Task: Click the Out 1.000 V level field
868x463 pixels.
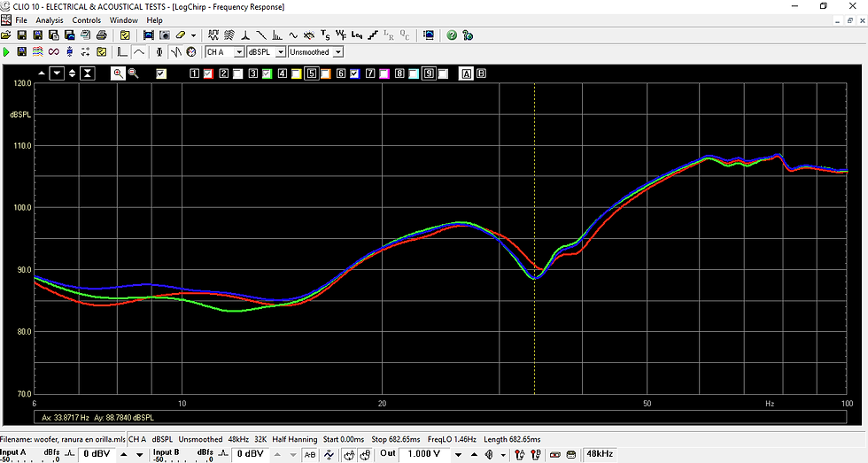Action: coord(424,453)
